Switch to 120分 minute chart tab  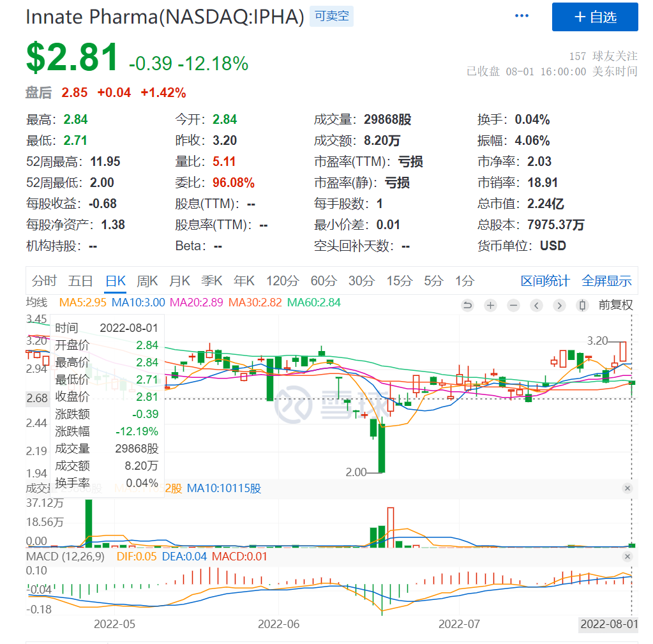pos(283,281)
